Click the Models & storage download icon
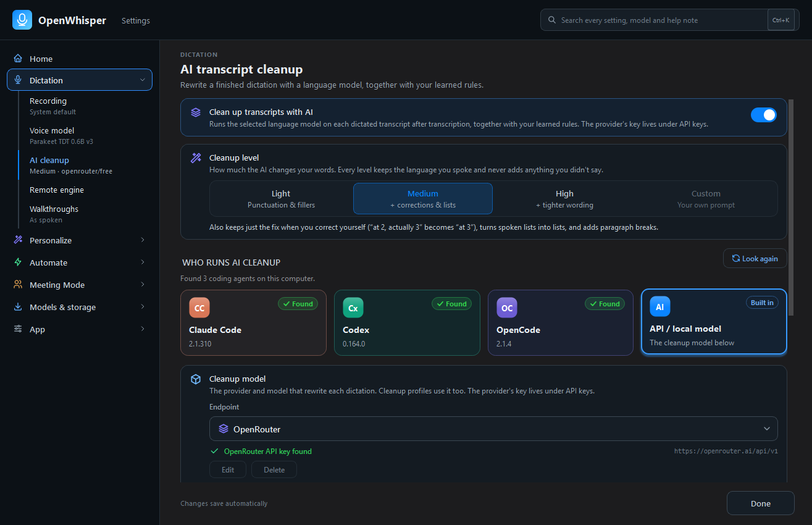The height and width of the screenshot is (525, 812). [18, 307]
